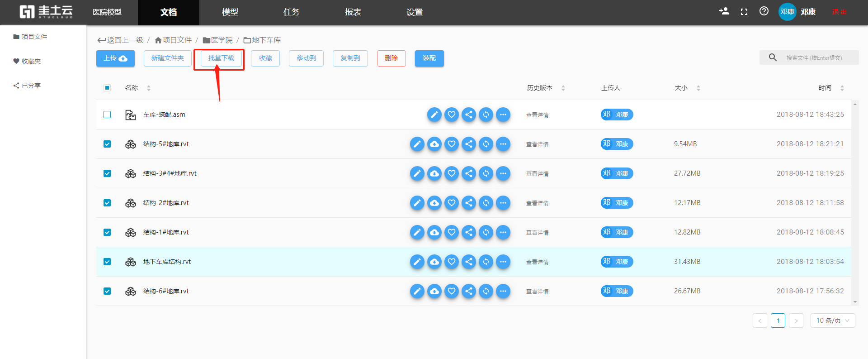
Task: Open 已分享 in the sidebar
Action: tap(27, 86)
